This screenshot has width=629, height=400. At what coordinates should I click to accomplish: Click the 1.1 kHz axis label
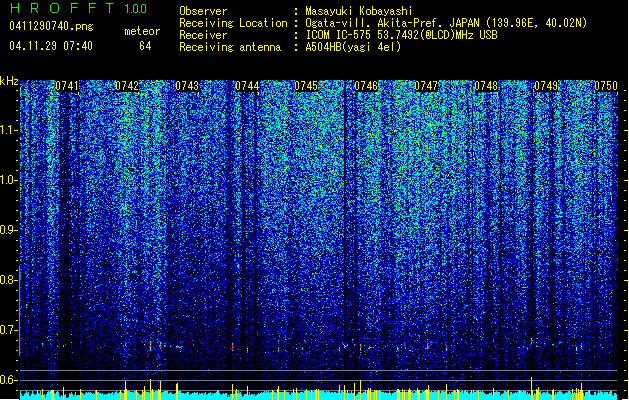point(9,130)
